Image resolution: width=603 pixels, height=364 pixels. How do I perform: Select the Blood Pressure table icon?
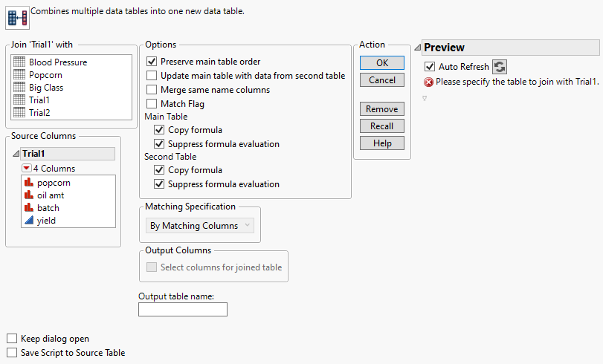(19, 62)
